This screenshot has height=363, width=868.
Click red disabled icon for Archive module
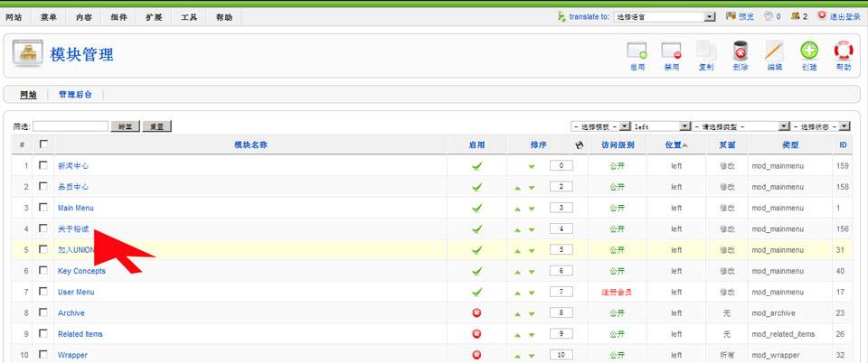click(x=476, y=312)
